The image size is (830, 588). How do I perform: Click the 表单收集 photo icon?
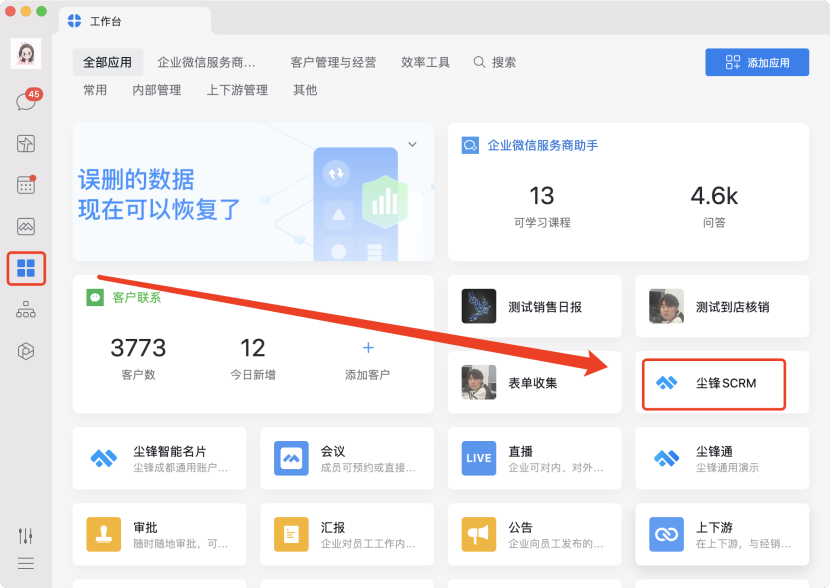point(479,382)
